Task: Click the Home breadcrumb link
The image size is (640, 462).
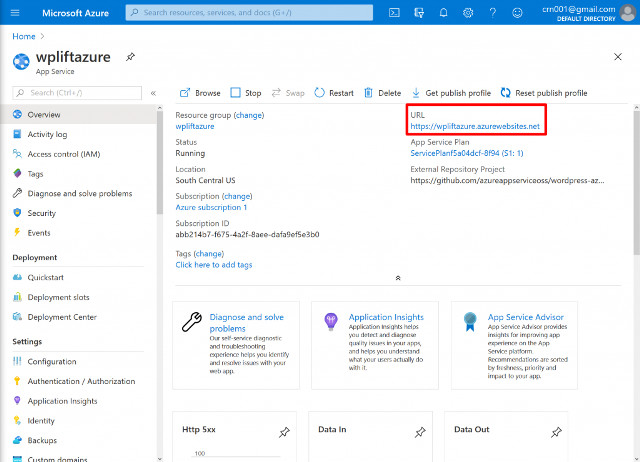Action: 24,36
